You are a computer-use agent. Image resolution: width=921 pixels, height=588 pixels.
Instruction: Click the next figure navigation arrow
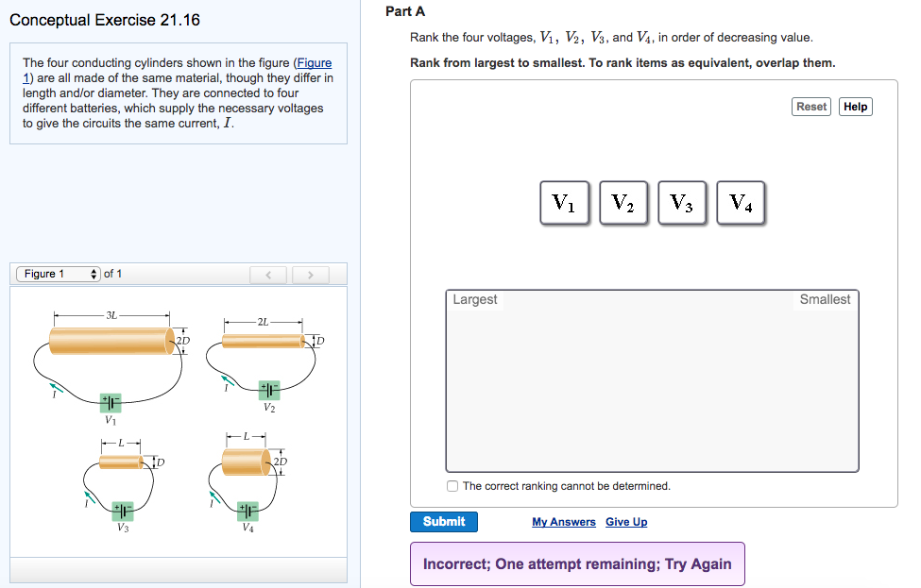coord(310,274)
